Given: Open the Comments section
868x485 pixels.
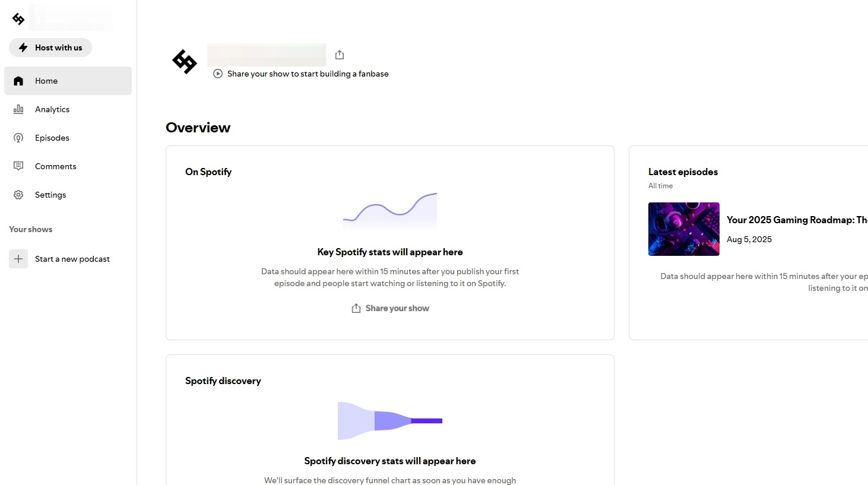Looking at the screenshot, I should tap(55, 166).
